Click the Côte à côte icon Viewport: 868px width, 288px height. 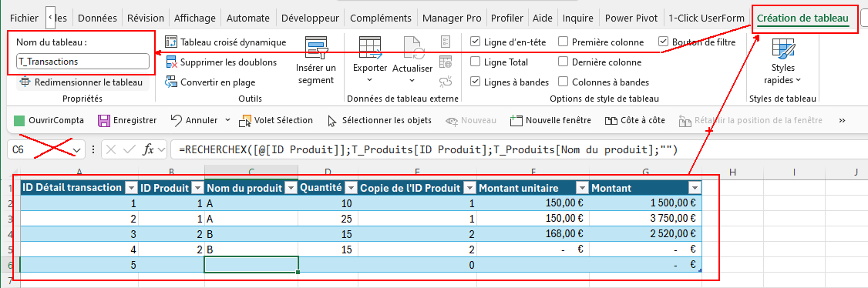click(611, 120)
